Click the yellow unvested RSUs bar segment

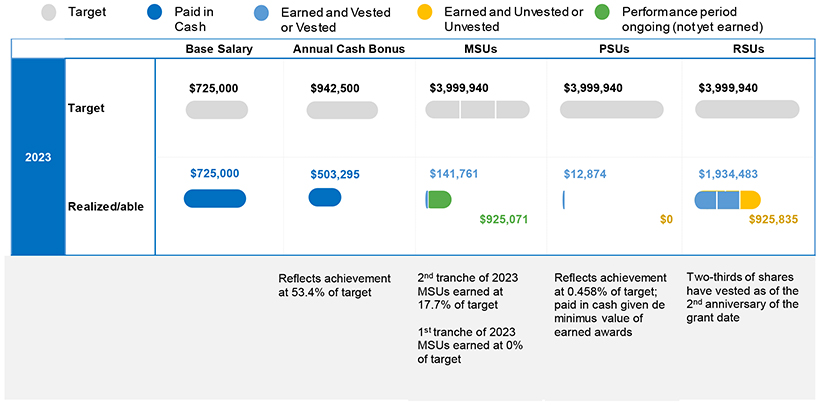(751, 200)
